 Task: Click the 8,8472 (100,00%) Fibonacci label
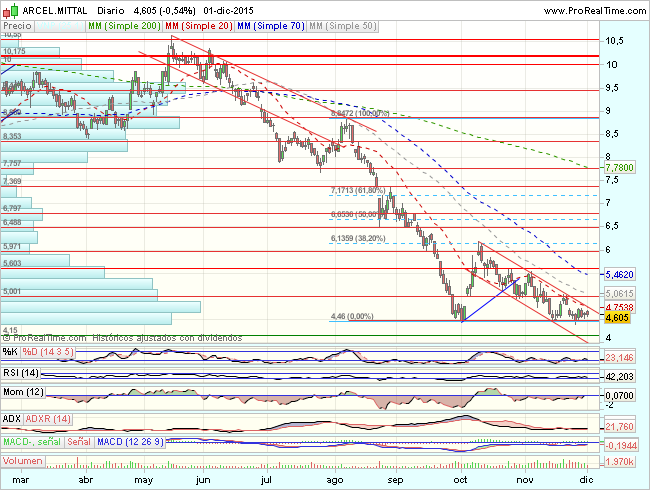(x=360, y=113)
